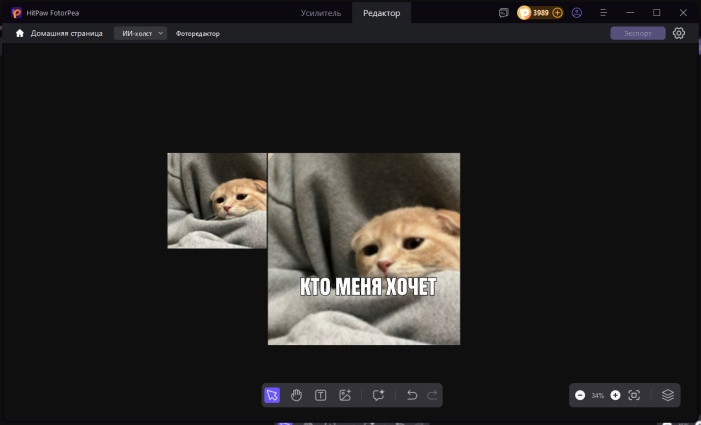
Task: Go to home icon Домашняя страница
Action: click(20, 34)
